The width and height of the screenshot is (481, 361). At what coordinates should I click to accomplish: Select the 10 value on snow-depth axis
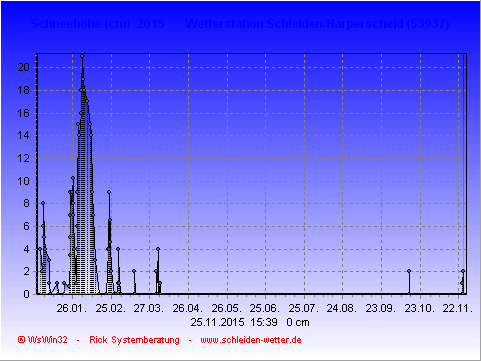click(24, 181)
